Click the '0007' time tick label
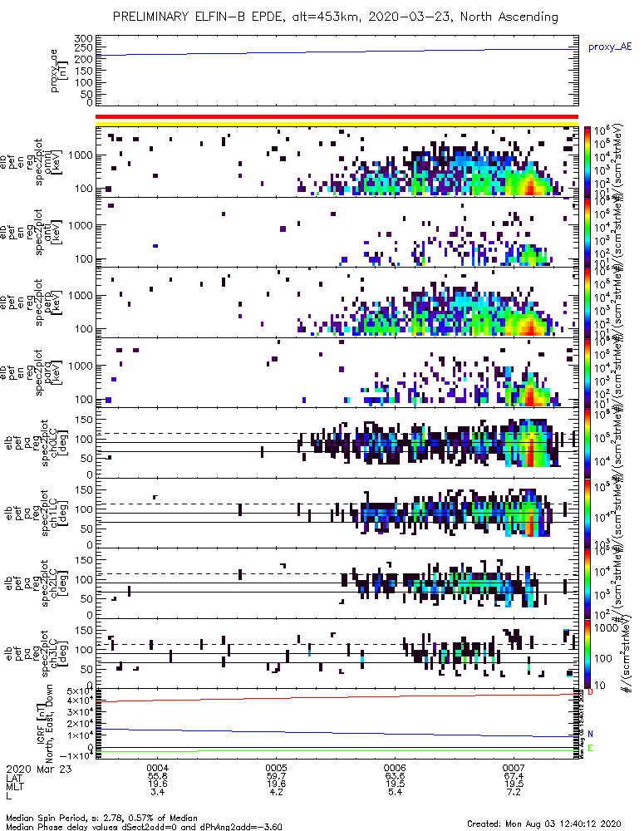Viewport: 644px width, 831px height. tap(514, 768)
